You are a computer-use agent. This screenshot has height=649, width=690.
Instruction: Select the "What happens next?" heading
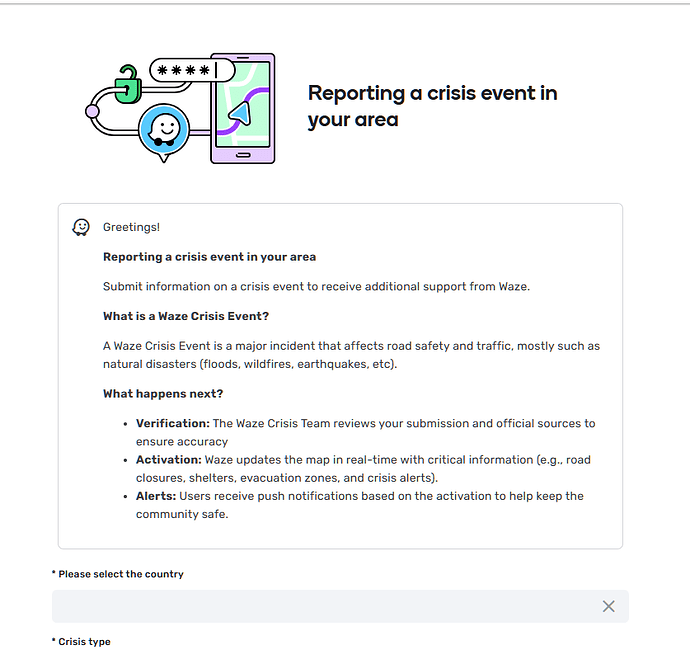(x=163, y=393)
